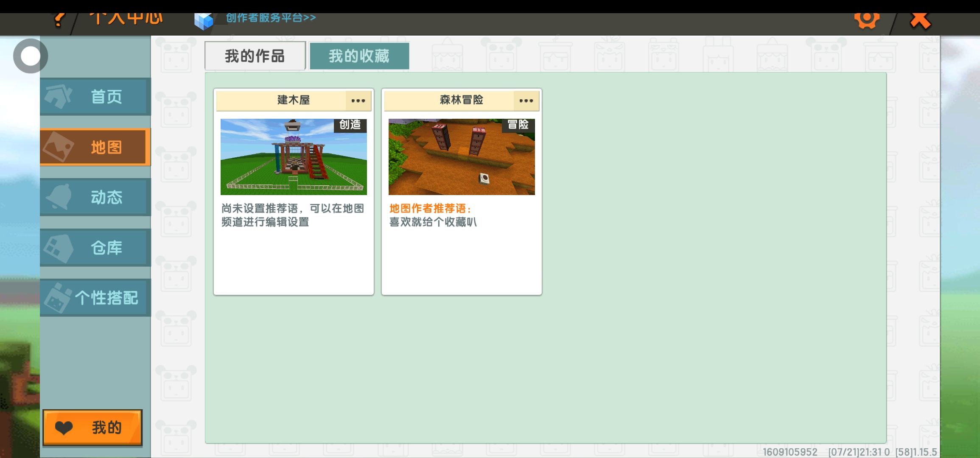Open the 创作者服务平台 link
This screenshot has height=458, width=980.
[x=271, y=18]
